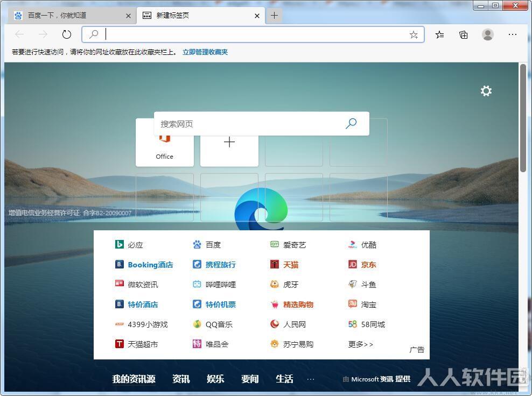Click the Bing 必应 icon
532x396 pixels.
pos(119,244)
